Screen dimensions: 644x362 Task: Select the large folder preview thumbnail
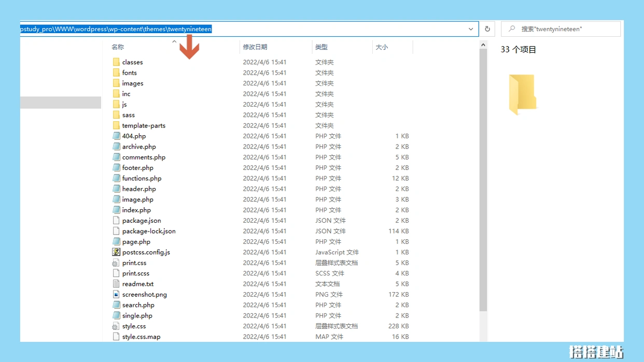tap(522, 94)
